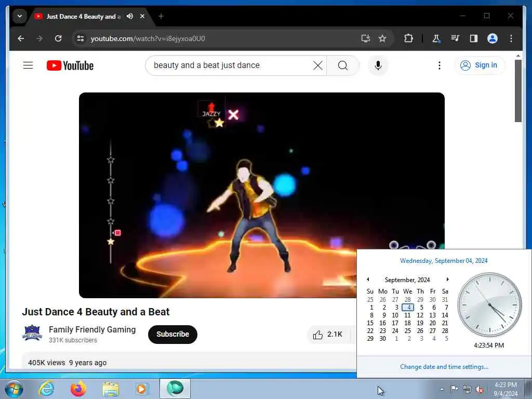Select September 30 in the calendar
The height and width of the screenshot is (399, 532).
tap(383, 339)
